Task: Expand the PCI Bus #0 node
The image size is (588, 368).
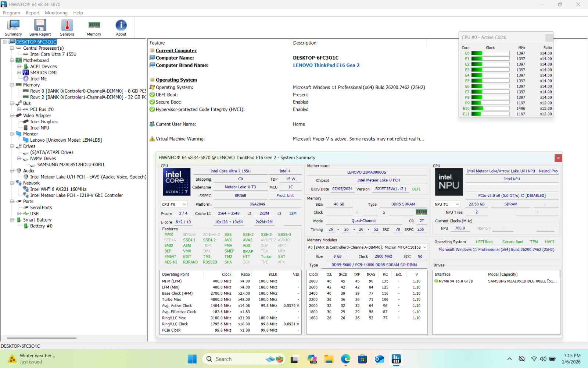Action: [19, 109]
